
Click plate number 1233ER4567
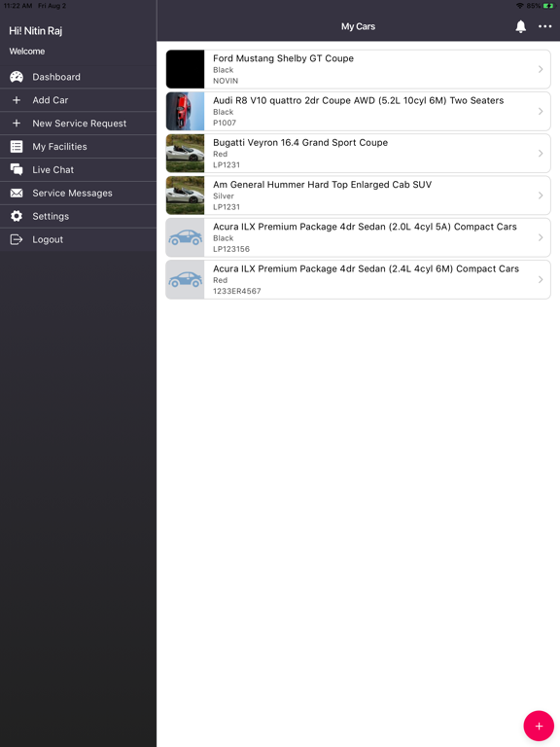coord(237,291)
